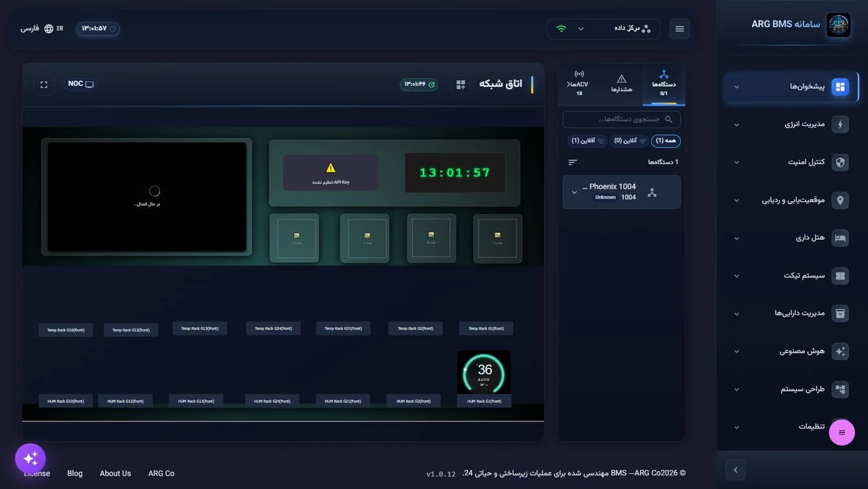Click the sort/filter lines icon in the devices list

(x=572, y=162)
